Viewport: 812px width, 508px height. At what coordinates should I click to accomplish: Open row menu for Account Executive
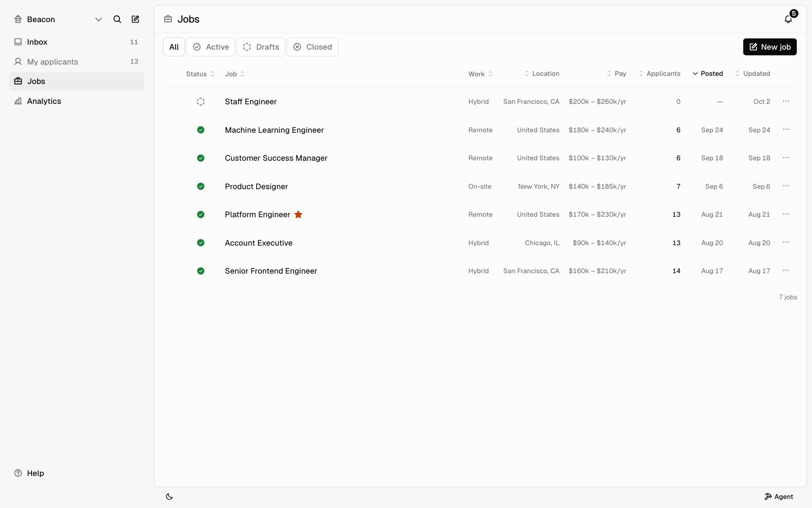pyautogui.click(x=786, y=242)
